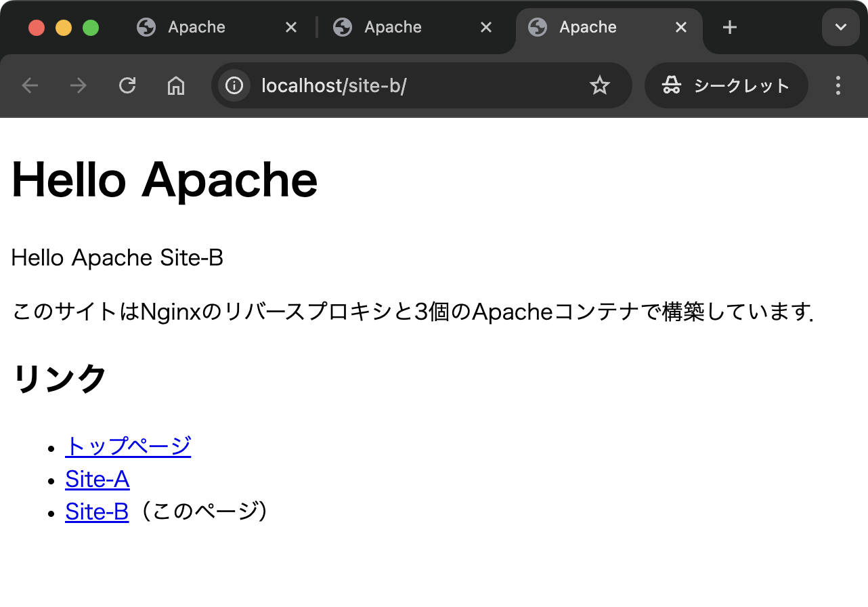Click the シークレット incognito indicator button
The image size is (868, 607).
coord(726,85)
